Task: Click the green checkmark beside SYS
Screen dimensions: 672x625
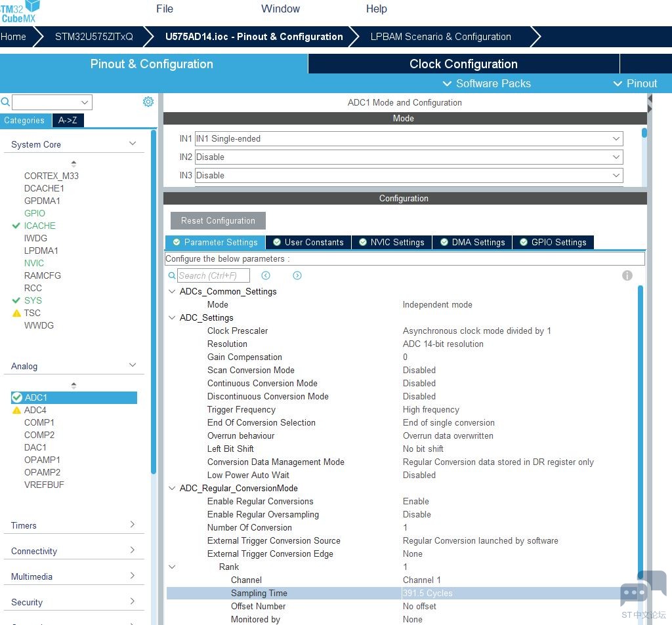Action: [x=16, y=300]
